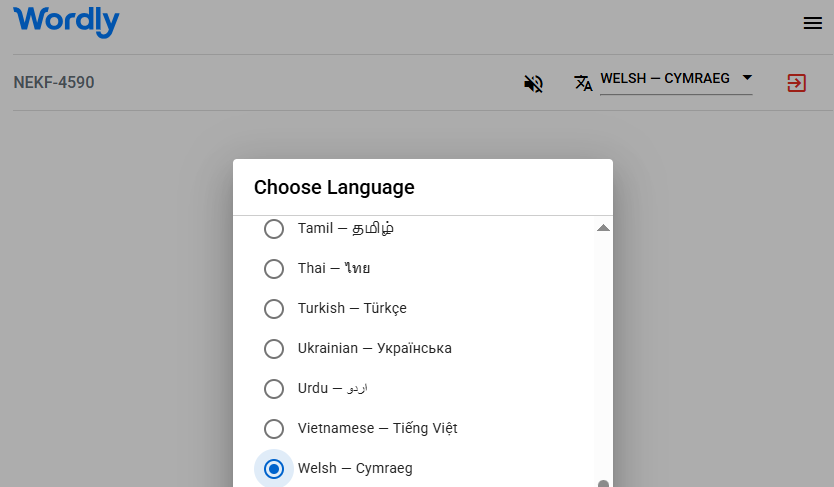Open the hamburger menu
The image size is (834, 487).
tap(812, 23)
